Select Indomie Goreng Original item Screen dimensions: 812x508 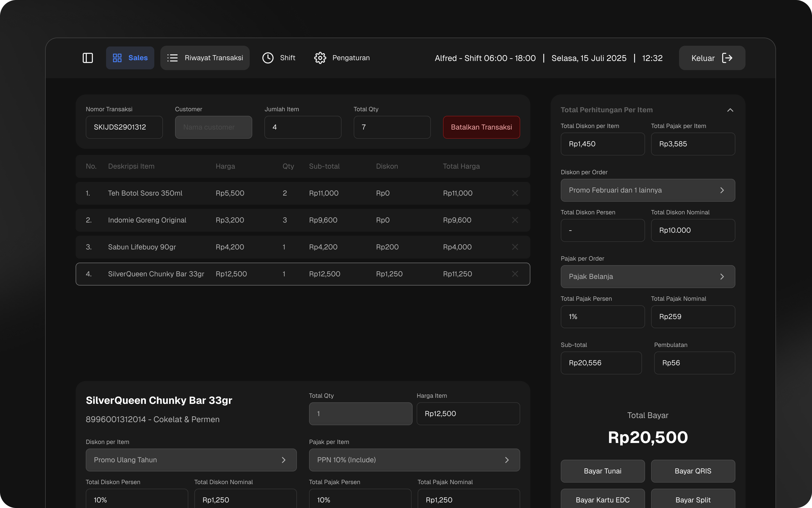pos(303,220)
